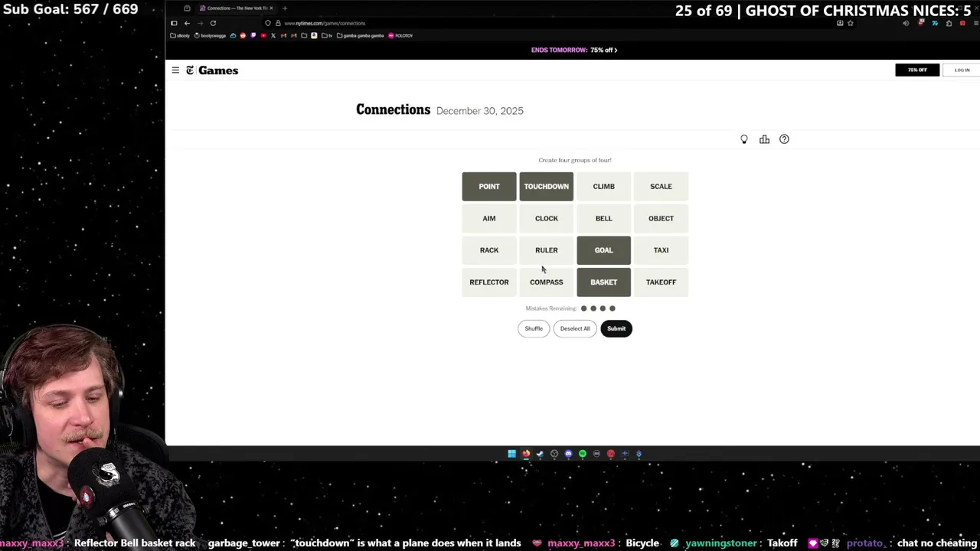The height and width of the screenshot is (551, 980).
Task: Open the tv bookmarks folder
Action: [327, 35]
